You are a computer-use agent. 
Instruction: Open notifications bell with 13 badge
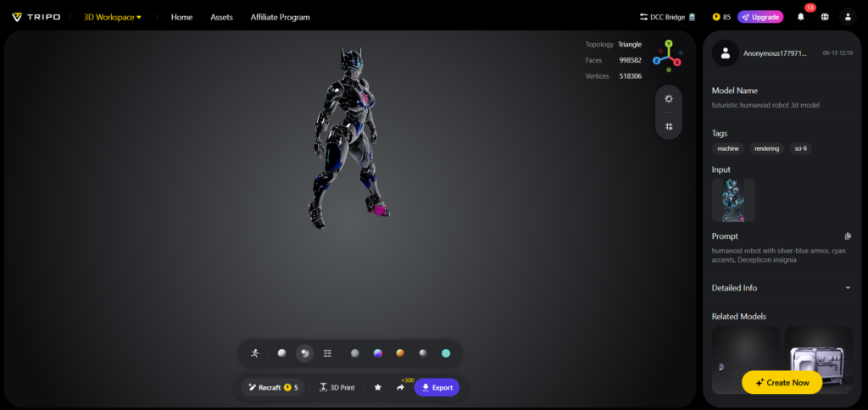click(x=800, y=17)
